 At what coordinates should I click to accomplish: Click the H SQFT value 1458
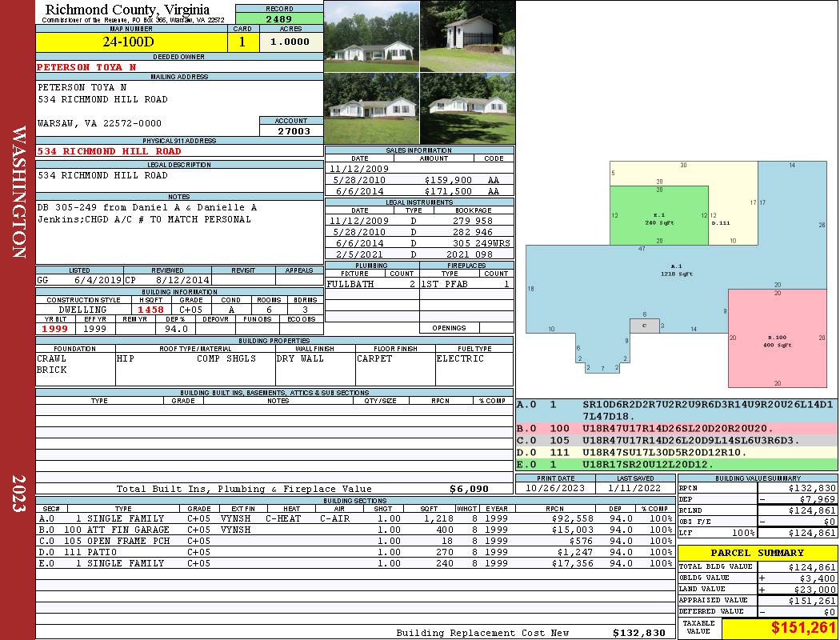click(x=152, y=310)
